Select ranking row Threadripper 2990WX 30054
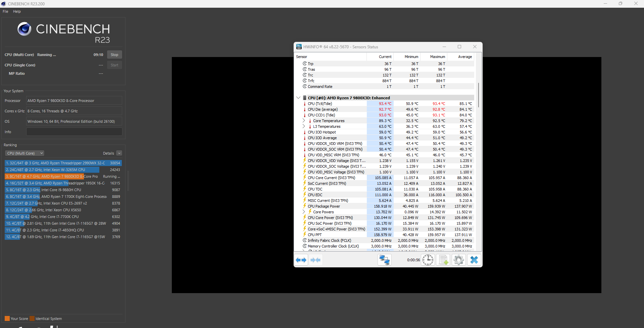Screen dimensions: 644x328 click(x=63, y=163)
